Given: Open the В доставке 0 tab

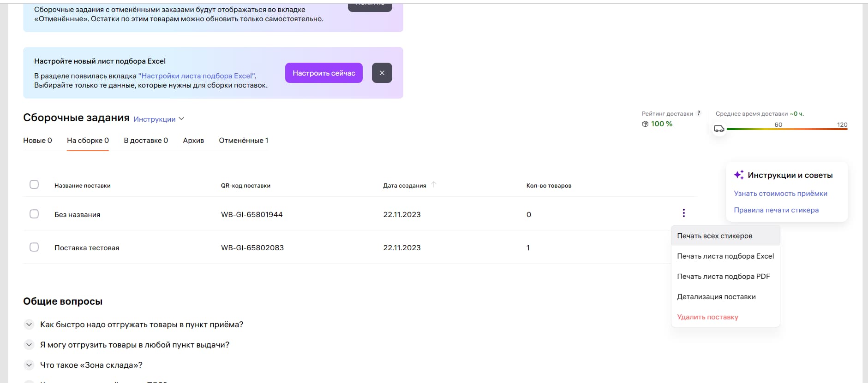Looking at the screenshot, I should coord(146,141).
